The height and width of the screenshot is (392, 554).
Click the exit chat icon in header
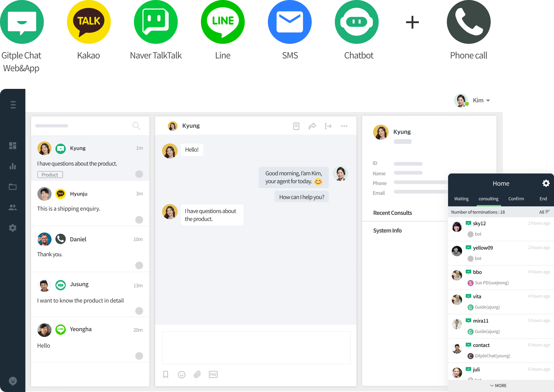328,126
